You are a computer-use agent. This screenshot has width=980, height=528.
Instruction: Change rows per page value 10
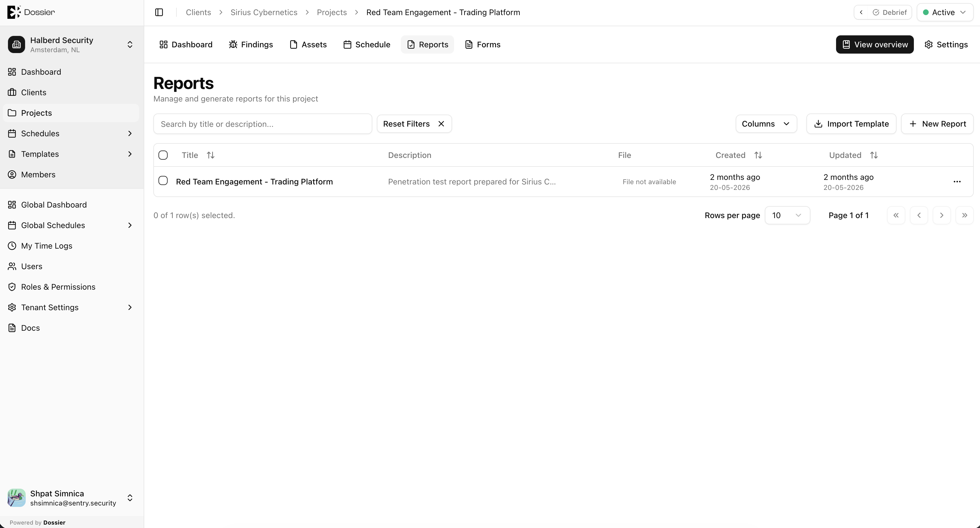[x=787, y=215]
